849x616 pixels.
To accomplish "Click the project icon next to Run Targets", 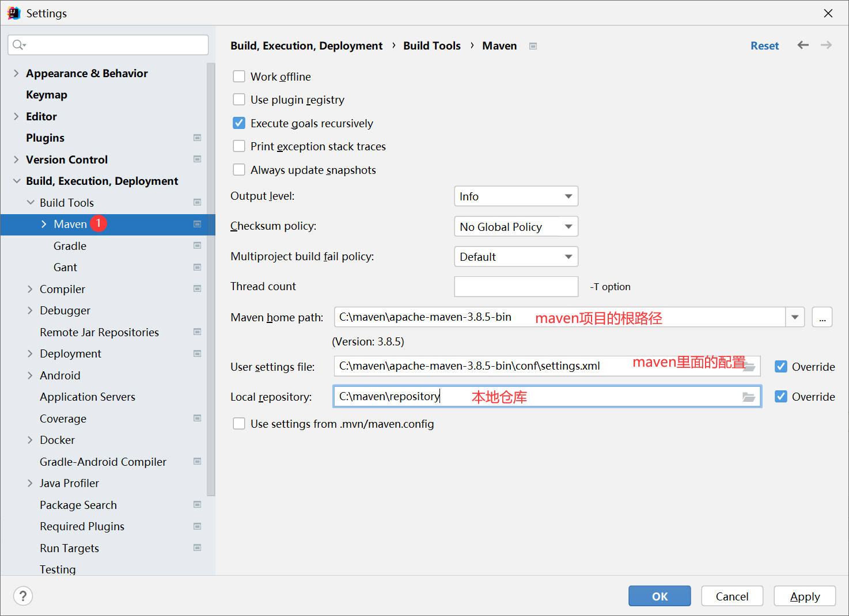I will click(197, 548).
